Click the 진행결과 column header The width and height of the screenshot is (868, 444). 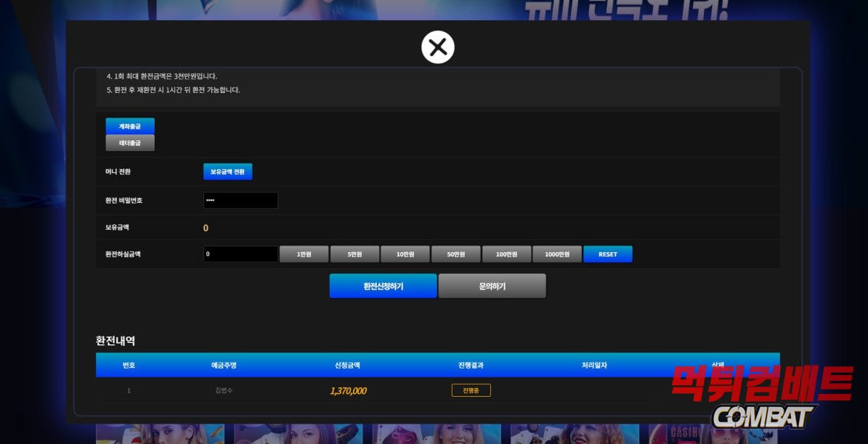point(471,365)
